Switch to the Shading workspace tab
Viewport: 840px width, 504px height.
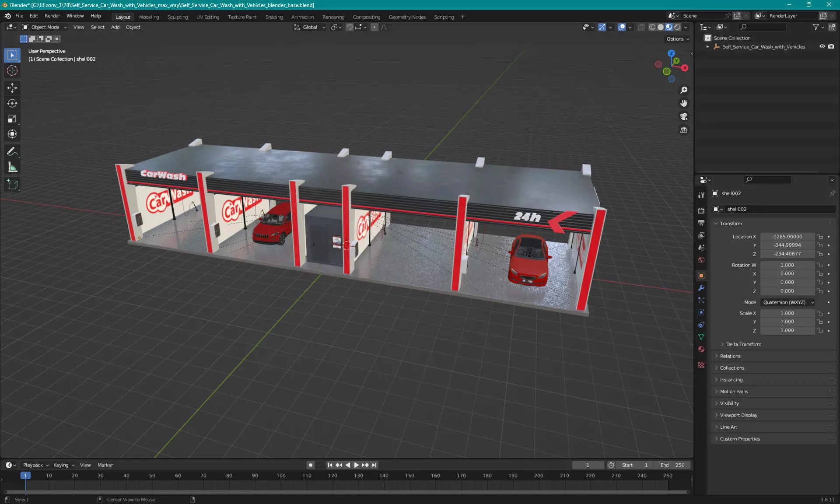pos(274,17)
